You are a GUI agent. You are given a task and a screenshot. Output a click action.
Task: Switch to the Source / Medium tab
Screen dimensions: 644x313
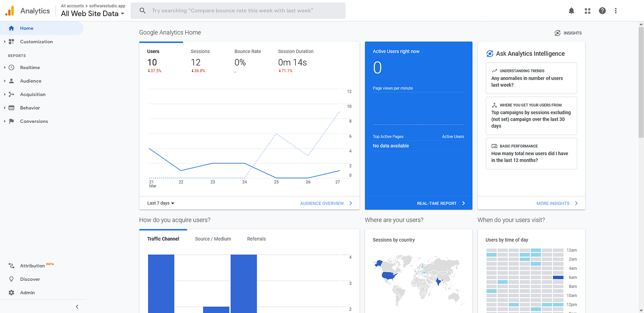click(213, 239)
